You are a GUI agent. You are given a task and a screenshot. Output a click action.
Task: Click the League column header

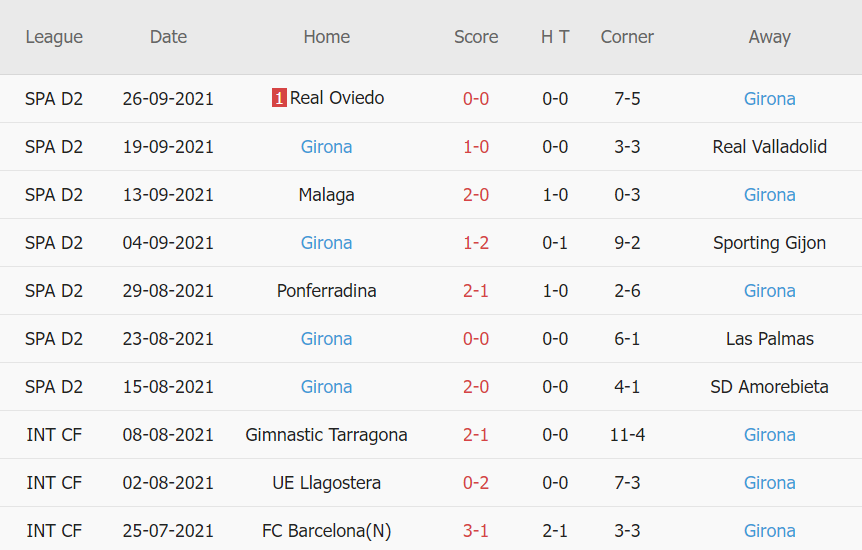click(x=54, y=37)
